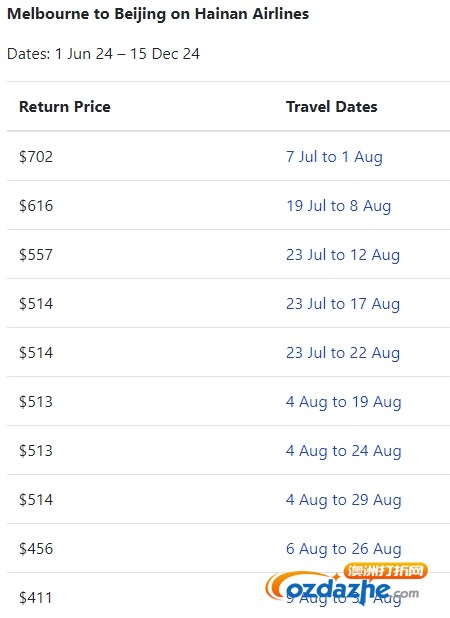Click the $616 return price cell

tap(36, 206)
